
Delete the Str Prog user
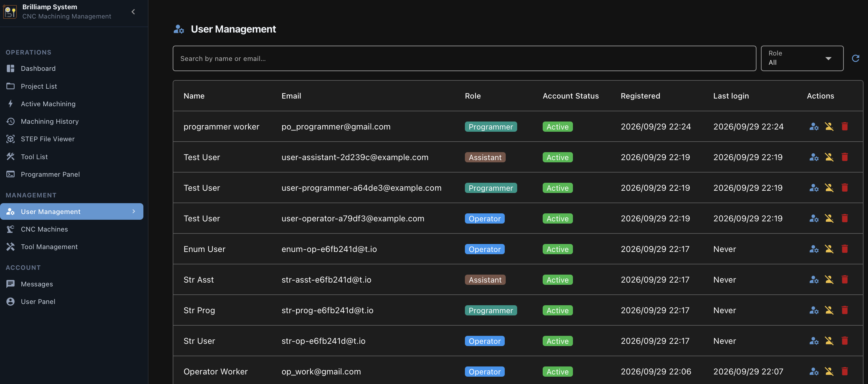(x=844, y=310)
